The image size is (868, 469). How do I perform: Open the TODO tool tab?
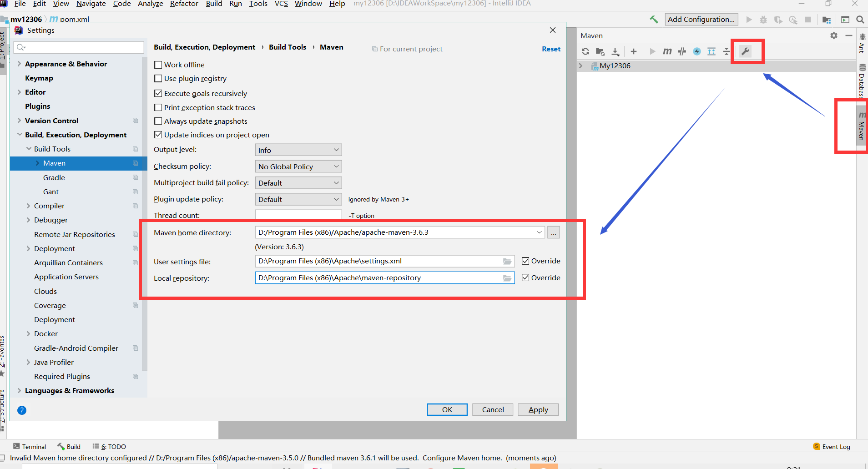[x=109, y=447]
